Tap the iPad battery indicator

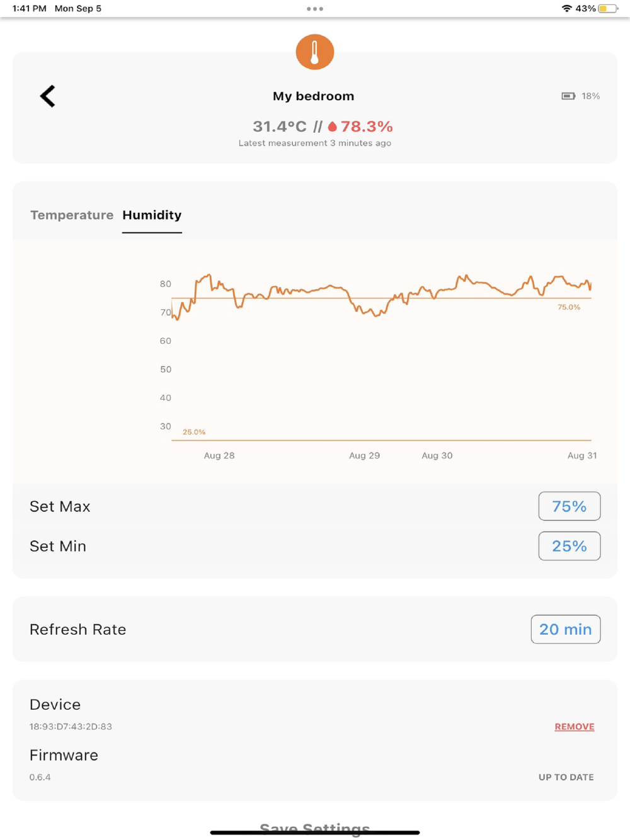tap(608, 9)
